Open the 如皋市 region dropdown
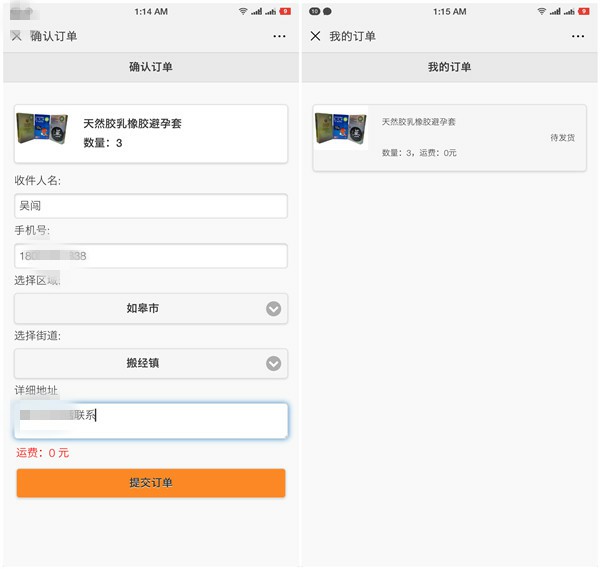Screen dimensions: 600x569 151,308
